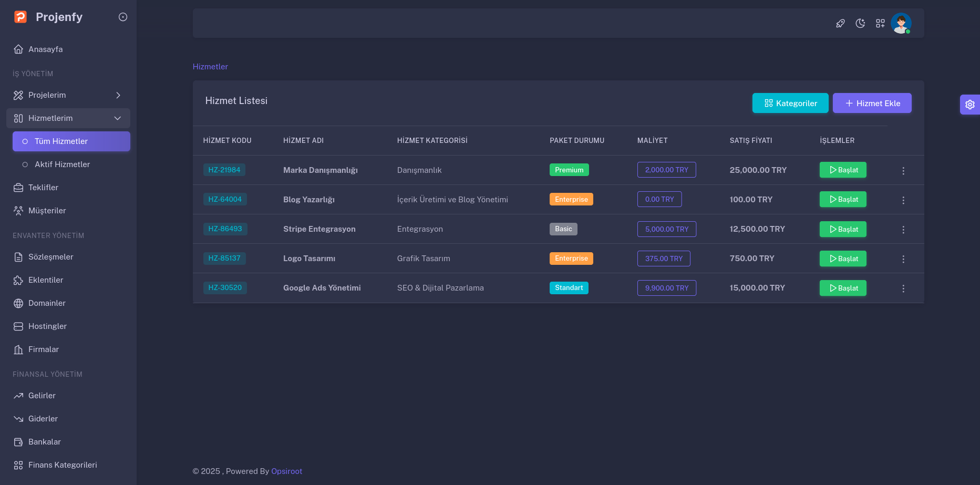Start the Marka Danışmanlığı service with Başlat
This screenshot has width=980, height=485.
(x=843, y=170)
